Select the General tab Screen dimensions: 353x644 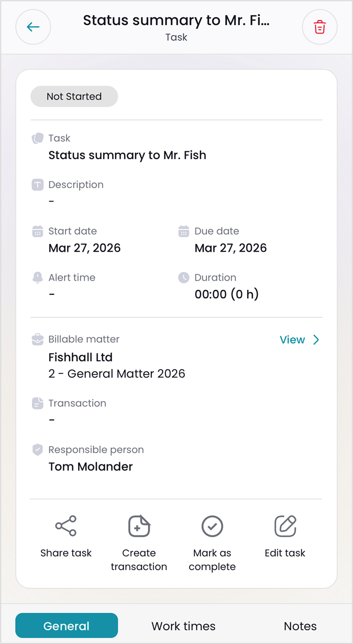(67, 626)
